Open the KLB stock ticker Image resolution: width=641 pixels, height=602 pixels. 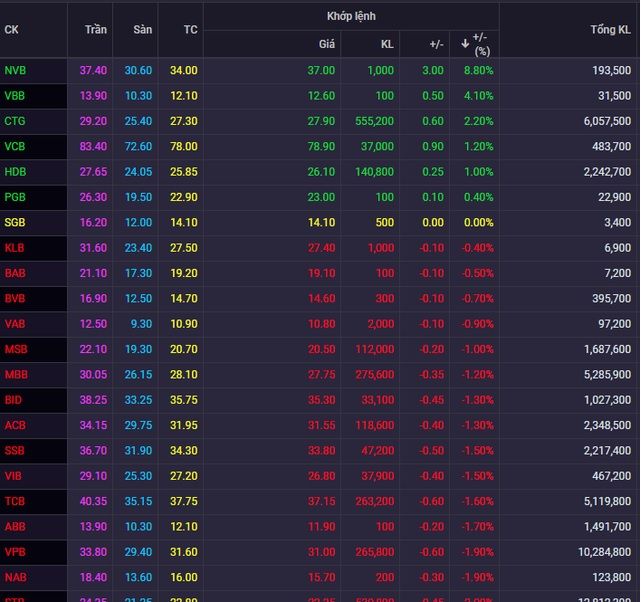coord(14,248)
